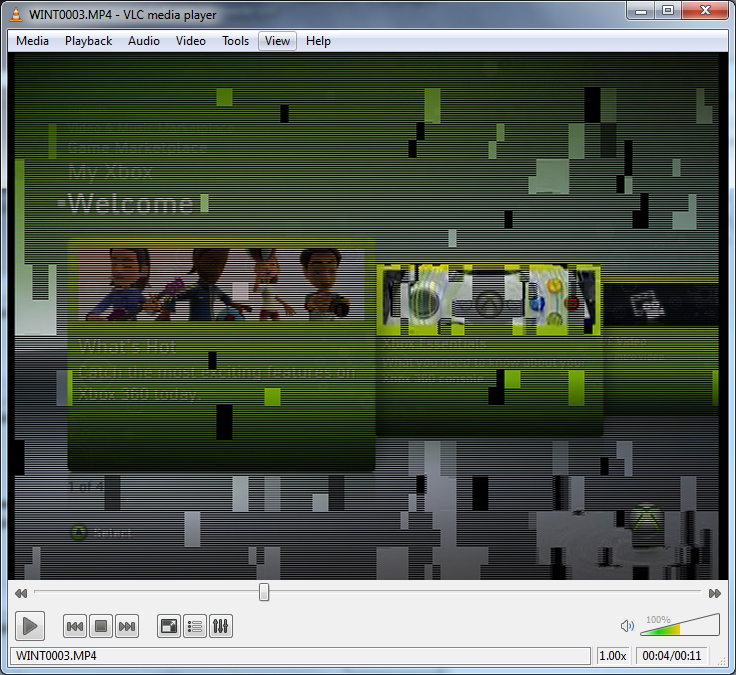Open the Video menu
This screenshot has width=736, height=675.
[x=191, y=41]
